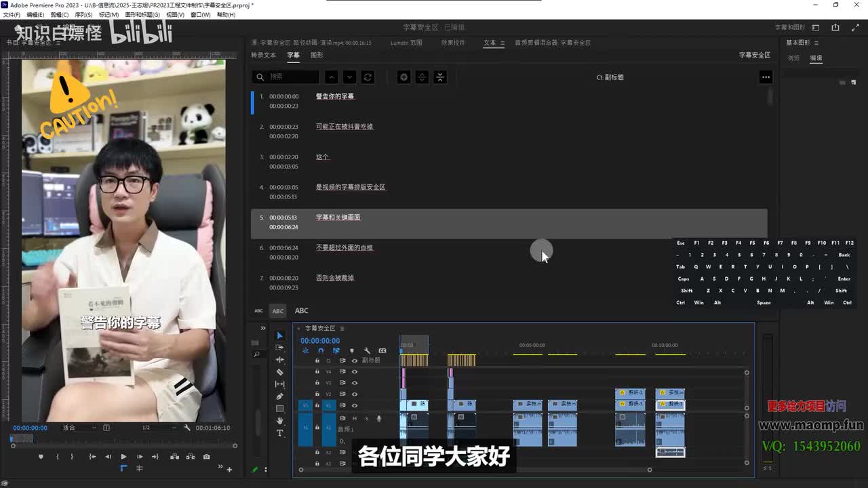The height and width of the screenshot is (488, 868).
Task: Open the caption panel three-dots menu
Action: pos(766,77)
